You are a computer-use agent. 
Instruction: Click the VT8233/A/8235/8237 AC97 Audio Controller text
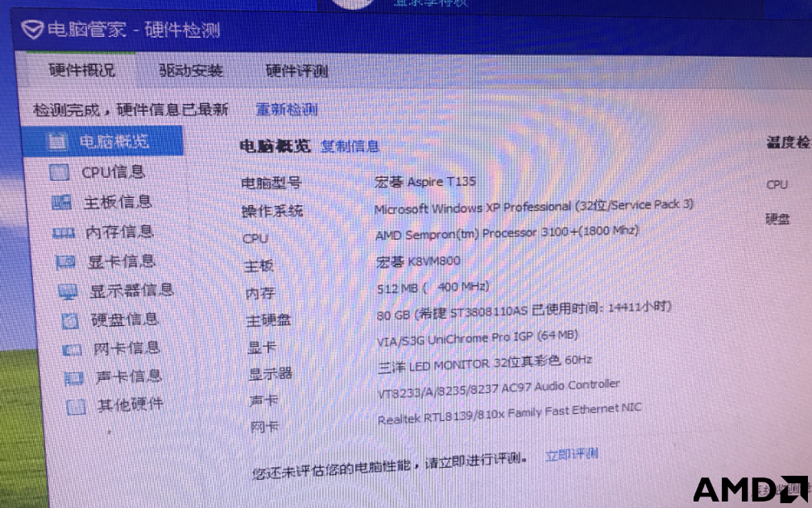point(499,389)
